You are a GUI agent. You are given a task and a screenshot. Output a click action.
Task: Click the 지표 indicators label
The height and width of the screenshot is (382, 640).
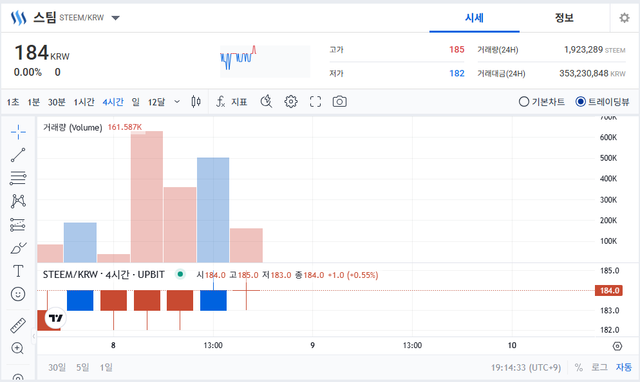(239, 102)
